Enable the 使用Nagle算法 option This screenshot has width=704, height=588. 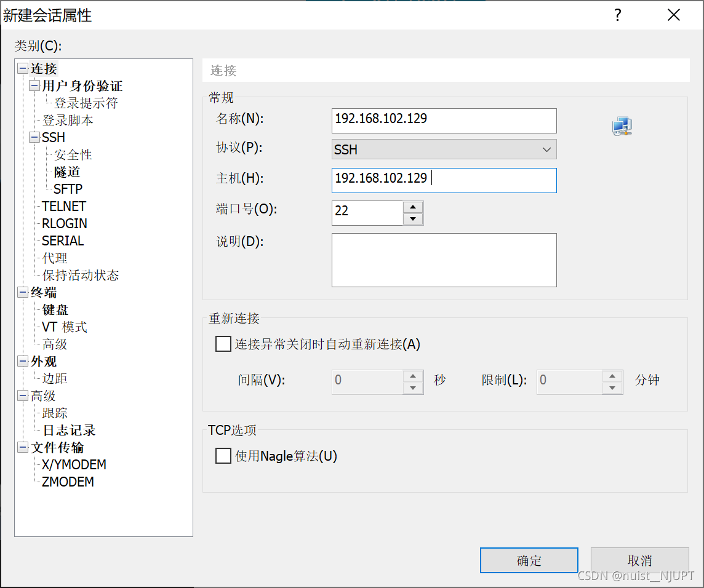(x=223, y=456)
